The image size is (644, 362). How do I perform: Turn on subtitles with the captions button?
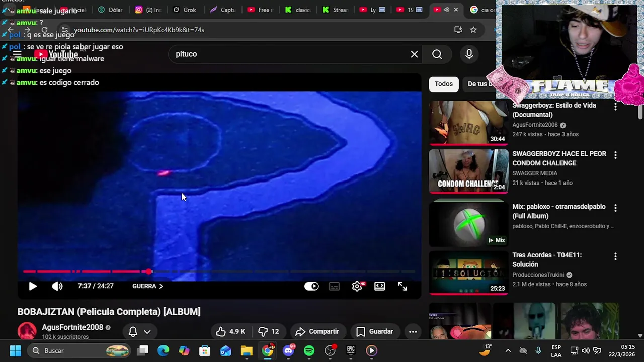(334, 286)
